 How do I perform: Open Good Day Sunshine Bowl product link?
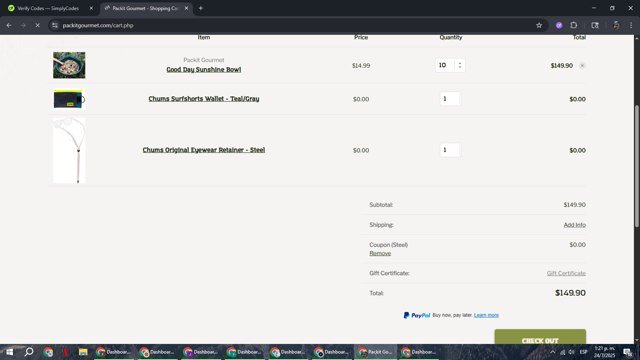(x=204, y=69)
